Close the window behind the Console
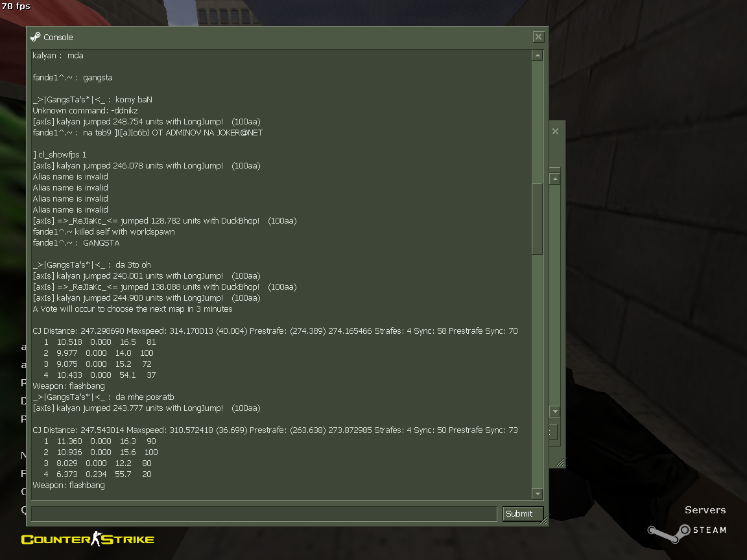The width and height of the screenshot is (747, 560). tap(556, 131)
